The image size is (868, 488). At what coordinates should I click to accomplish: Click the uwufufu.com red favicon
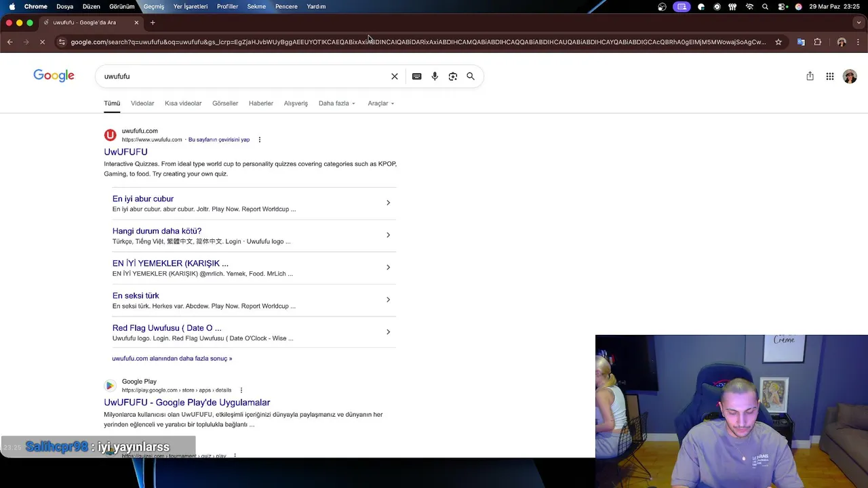tap(110, 135)
